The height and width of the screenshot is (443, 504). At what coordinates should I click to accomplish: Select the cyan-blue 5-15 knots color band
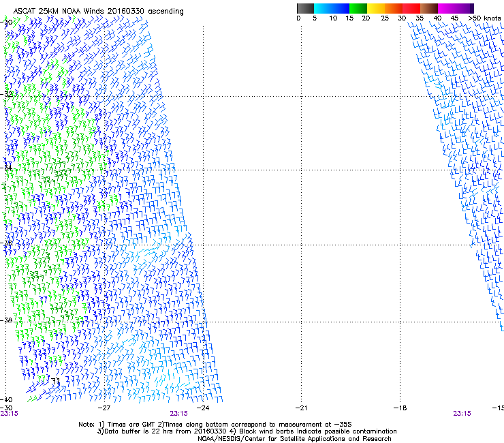coord(332,8)
